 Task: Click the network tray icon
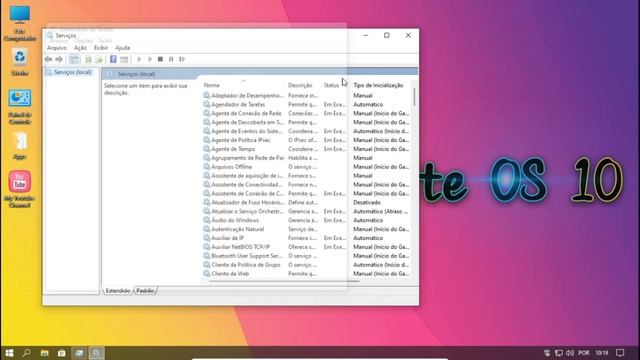click(558, 353)
